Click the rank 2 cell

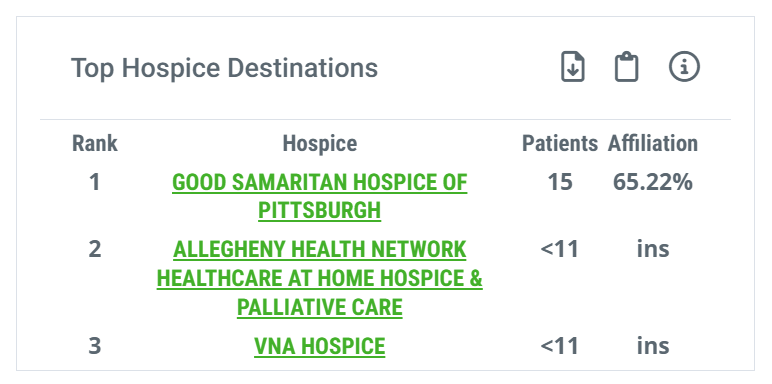click(x=95, y=249)
